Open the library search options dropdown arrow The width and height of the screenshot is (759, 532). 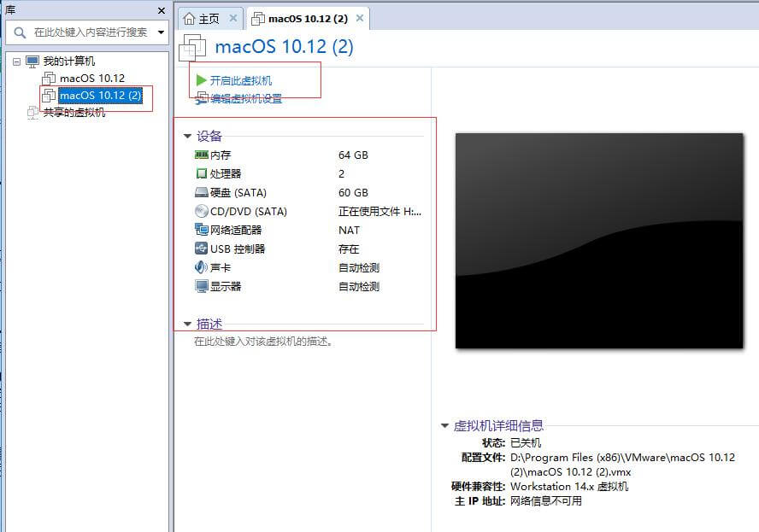161,32
